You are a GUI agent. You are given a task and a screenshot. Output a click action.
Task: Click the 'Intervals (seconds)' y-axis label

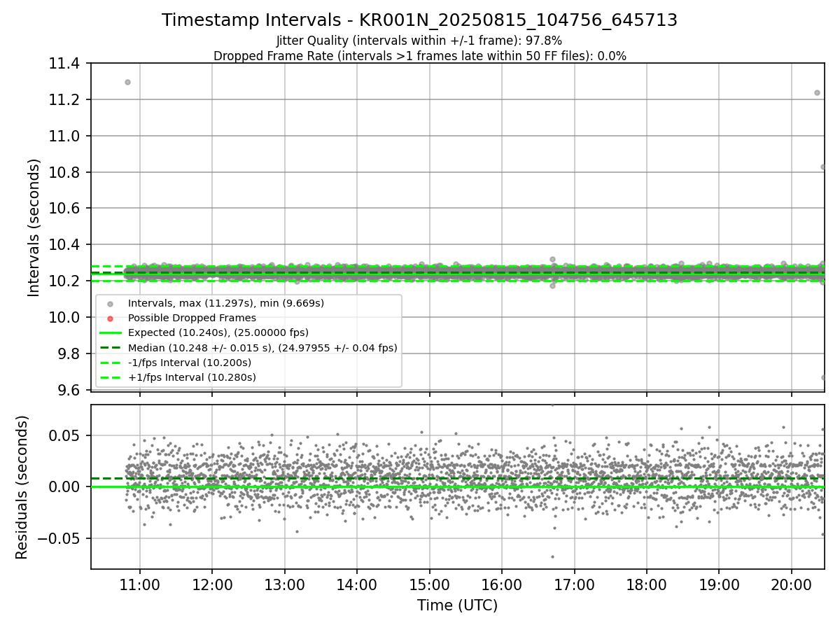point(34,227)
